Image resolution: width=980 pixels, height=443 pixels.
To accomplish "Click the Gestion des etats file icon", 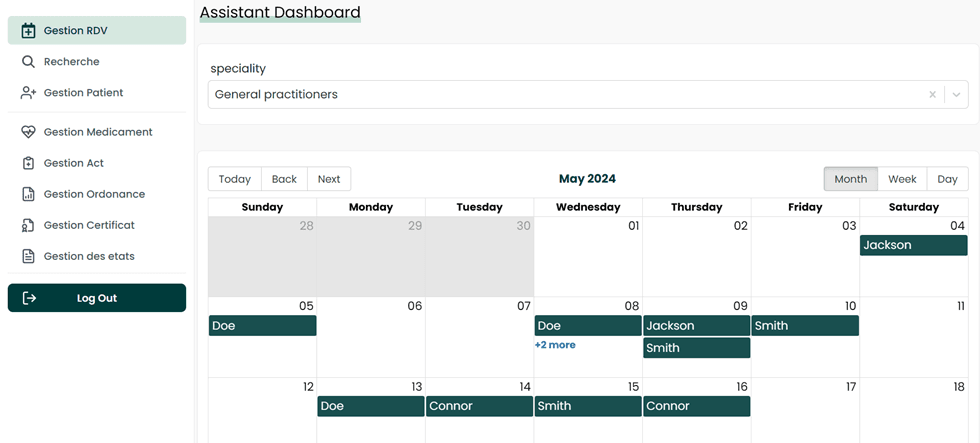I will (x=28, y=256).
